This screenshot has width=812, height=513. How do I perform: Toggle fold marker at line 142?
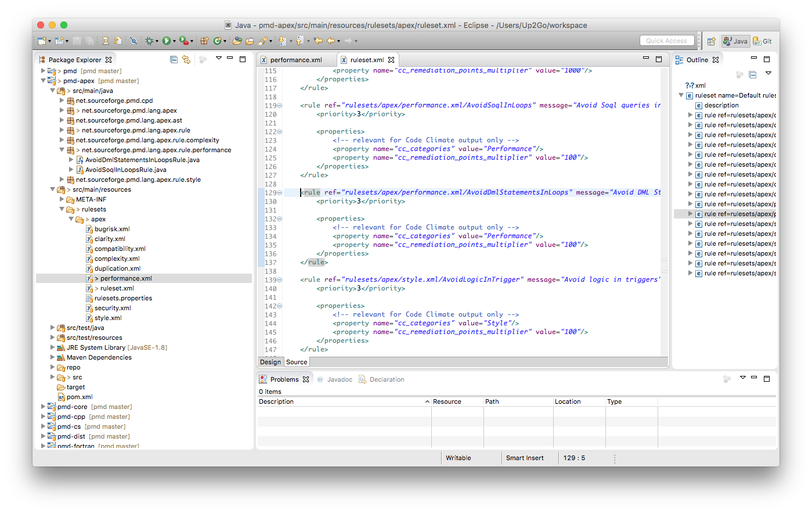tap(280, 306)
